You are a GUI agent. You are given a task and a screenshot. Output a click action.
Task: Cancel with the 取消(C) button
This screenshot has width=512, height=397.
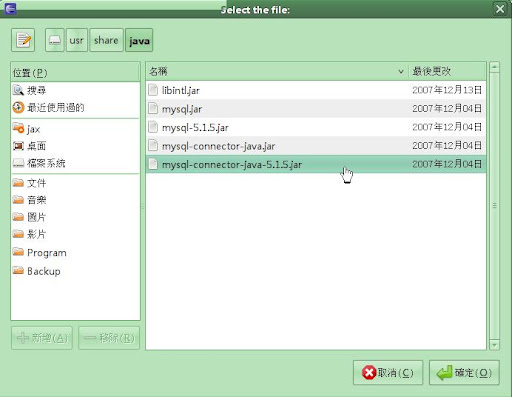click(x=388, y=373)
